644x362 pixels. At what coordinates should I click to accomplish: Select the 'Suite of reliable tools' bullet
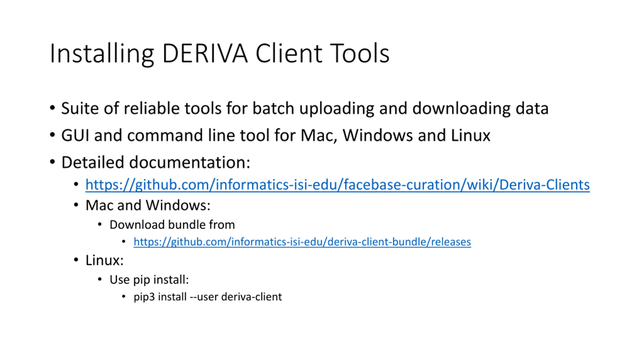point(305,108)
